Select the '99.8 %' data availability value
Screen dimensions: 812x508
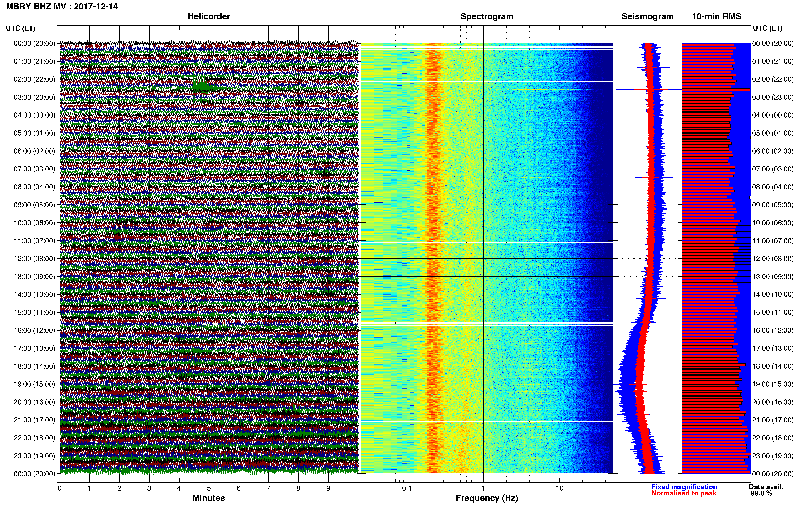[761, 494]
